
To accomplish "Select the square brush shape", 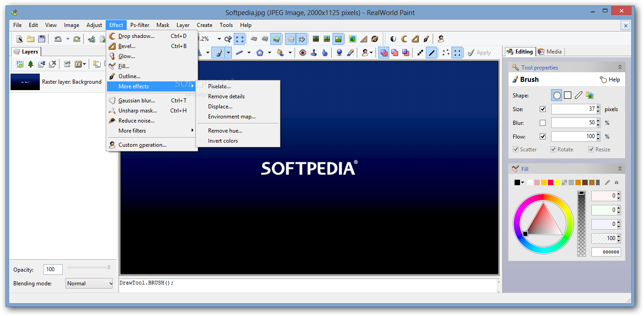I will [x=568, y=95].
